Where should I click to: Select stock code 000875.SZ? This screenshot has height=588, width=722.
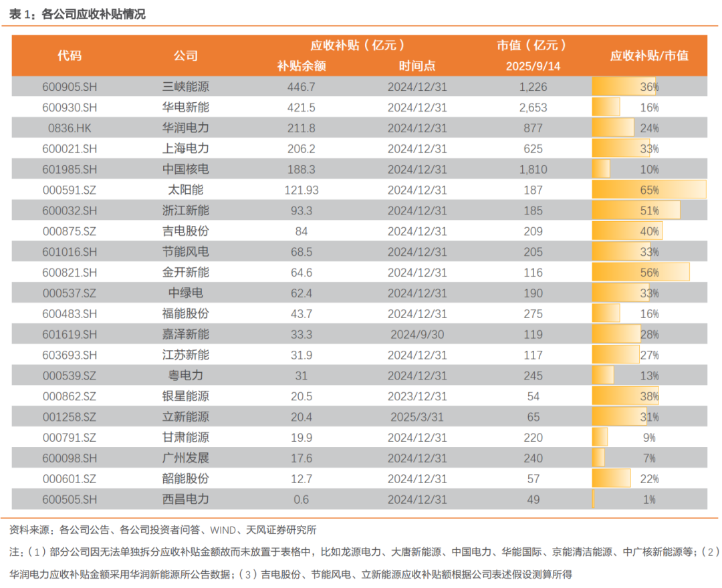(x=70, y=231)
